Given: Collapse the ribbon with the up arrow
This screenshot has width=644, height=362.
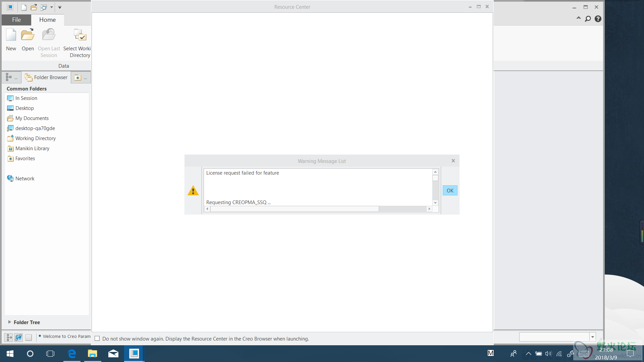Looking at the screenshot, I should coord(578,18).
